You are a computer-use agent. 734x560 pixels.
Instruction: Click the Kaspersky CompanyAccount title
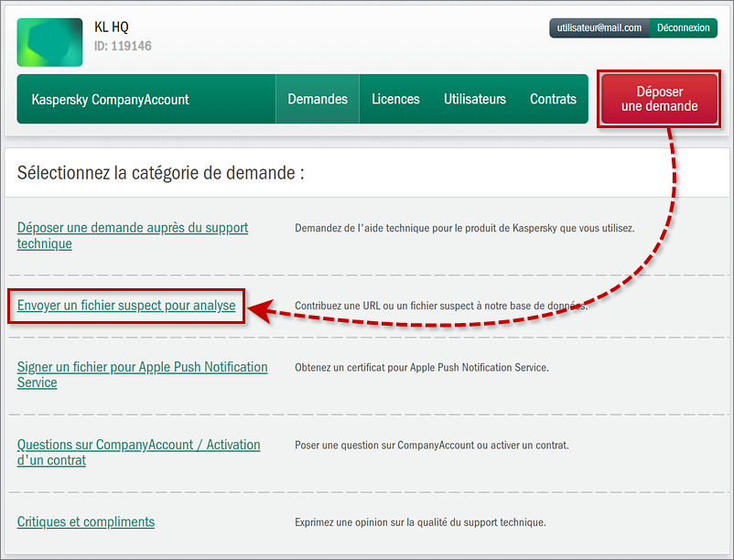tap(110, 99)
